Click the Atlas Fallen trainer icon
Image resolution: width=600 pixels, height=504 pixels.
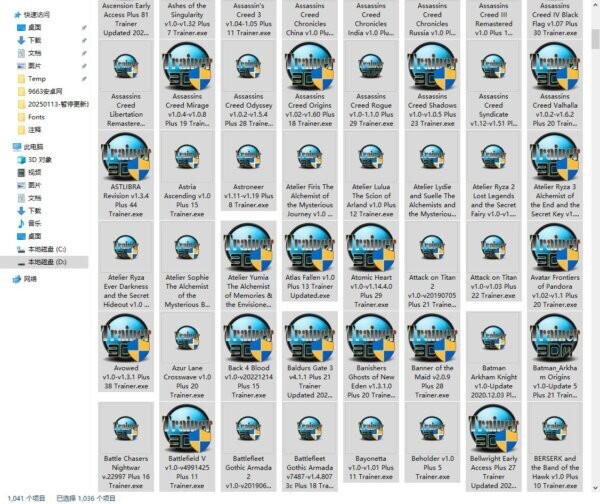[310, 248]
